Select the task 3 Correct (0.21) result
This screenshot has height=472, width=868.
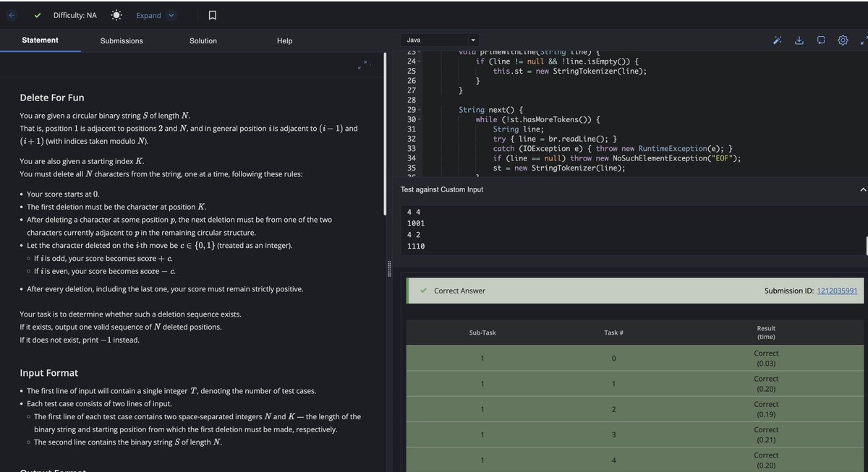click(766, 434)
